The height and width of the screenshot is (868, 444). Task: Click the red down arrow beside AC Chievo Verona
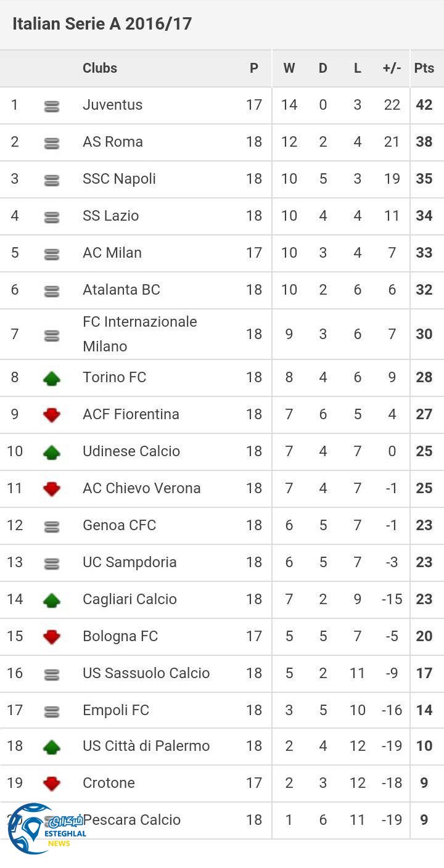coord(52,489)
